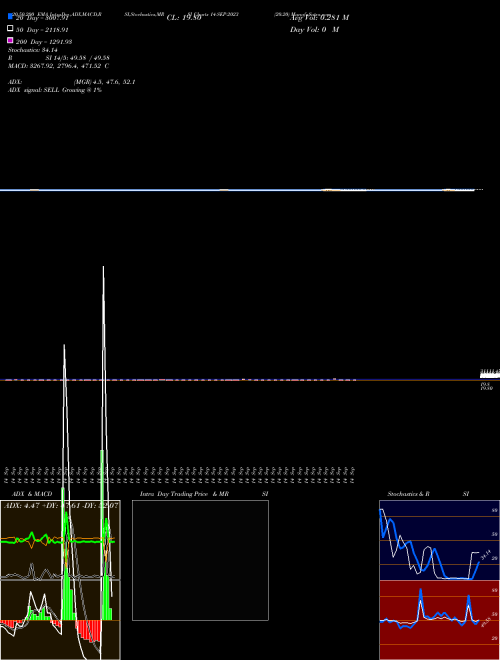Click the 34.14 value label in Stochastics panel
Viewport: 500px width, 660px height.
click(x=486, y=554)
